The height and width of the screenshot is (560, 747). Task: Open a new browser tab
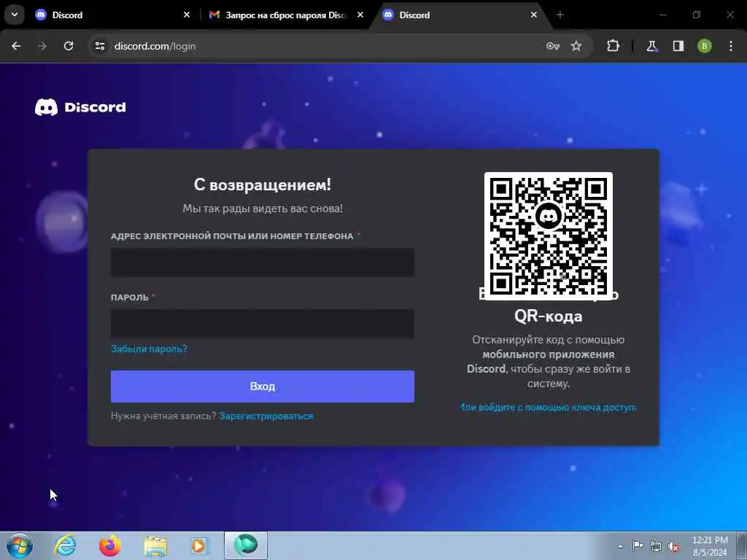click(x=560, y=15)
